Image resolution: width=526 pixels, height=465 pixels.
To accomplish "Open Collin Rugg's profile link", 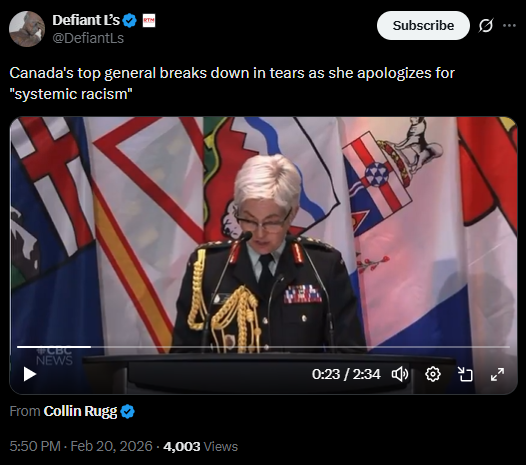I will (80, 411).
